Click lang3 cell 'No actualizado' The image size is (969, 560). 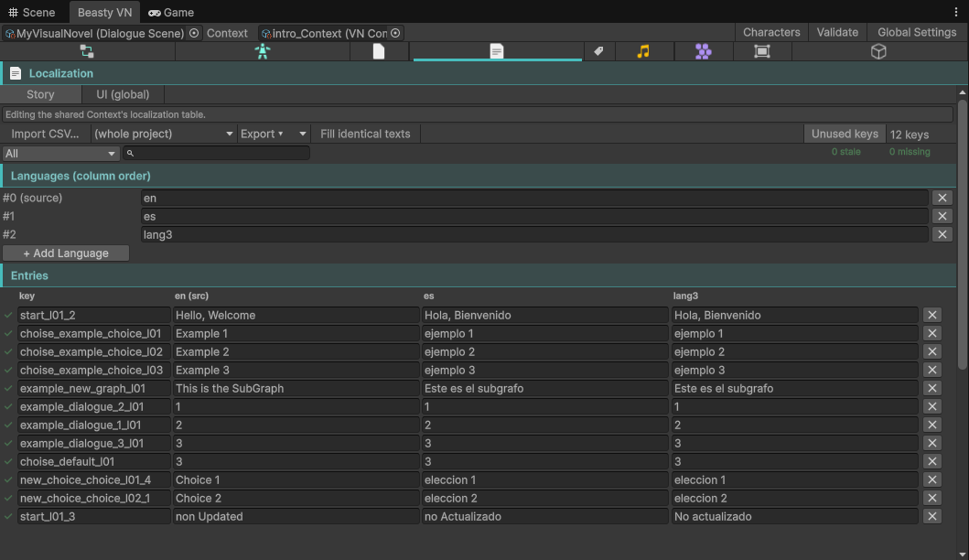tap(795, 516)
